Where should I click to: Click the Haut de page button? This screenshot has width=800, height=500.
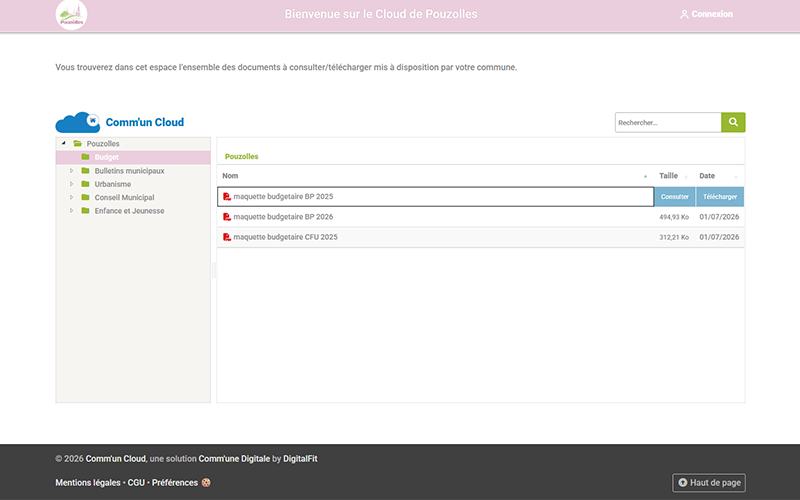[709, 483]
